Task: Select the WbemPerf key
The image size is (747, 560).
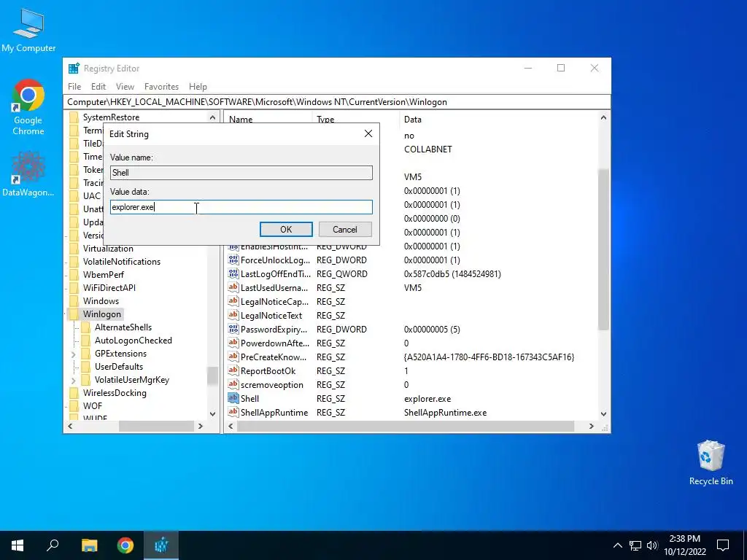Action: [104, 275]
